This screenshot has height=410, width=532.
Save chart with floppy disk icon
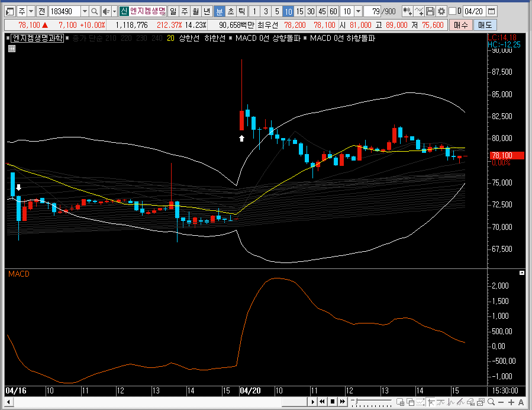(430, 11)
